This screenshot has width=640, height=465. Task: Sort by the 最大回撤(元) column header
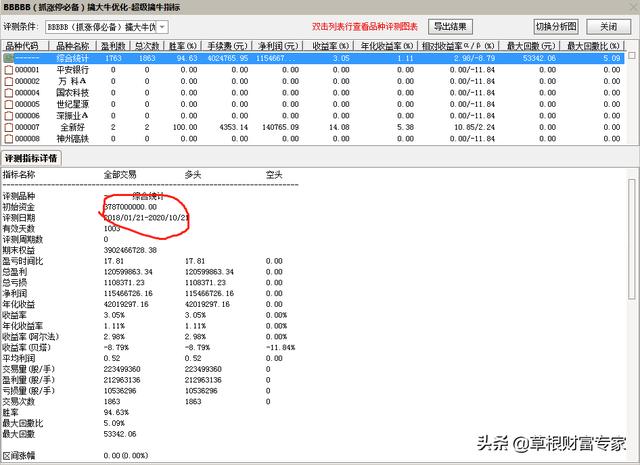pyautogui.click(x=530, y=46)
